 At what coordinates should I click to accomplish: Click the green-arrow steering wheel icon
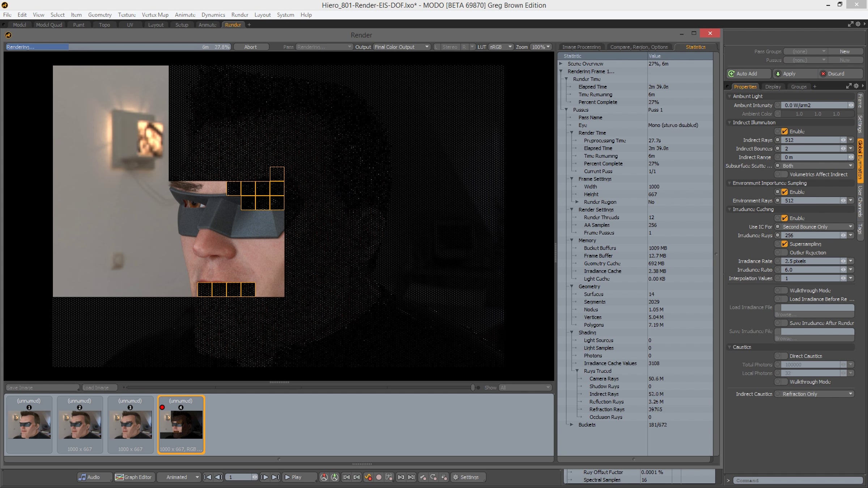point(335,477)
